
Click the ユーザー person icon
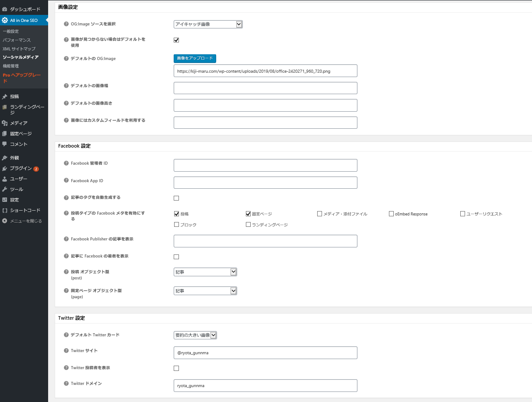(5, 179)
